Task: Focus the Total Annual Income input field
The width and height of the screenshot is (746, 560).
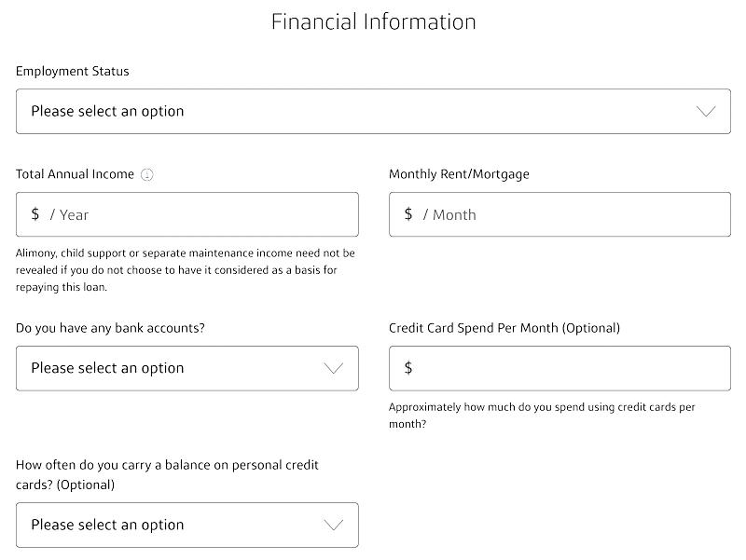Action: click(187, 214)
